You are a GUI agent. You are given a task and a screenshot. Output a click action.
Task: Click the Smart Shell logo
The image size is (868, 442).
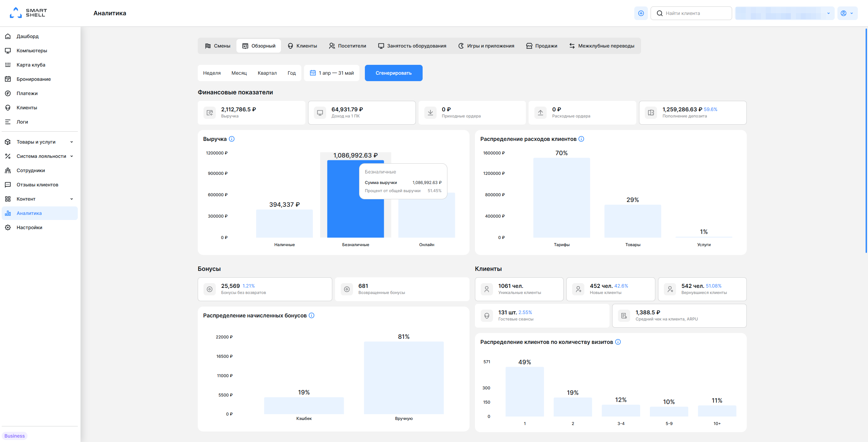point(28,13)
